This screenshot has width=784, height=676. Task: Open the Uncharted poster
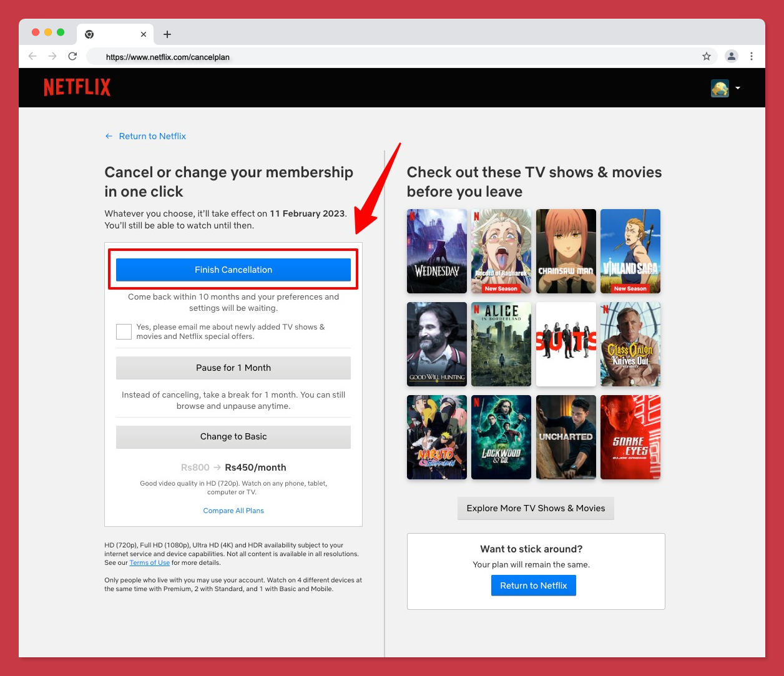(566, 437)
